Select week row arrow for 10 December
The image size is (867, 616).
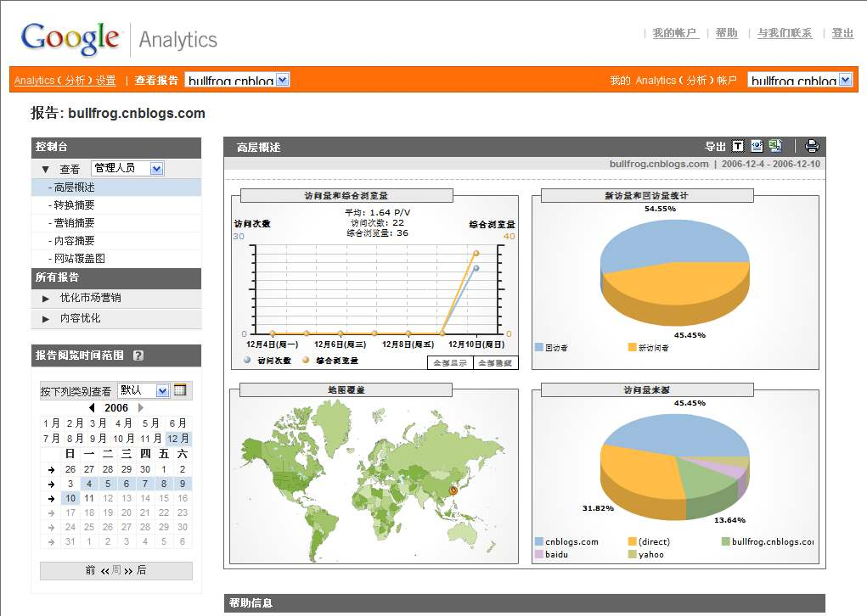52,498
